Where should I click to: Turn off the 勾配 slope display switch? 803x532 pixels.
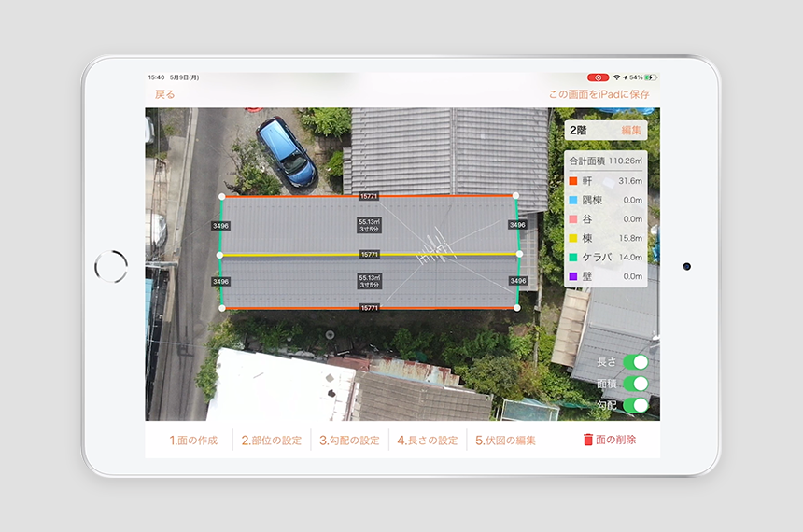(635, 405)
